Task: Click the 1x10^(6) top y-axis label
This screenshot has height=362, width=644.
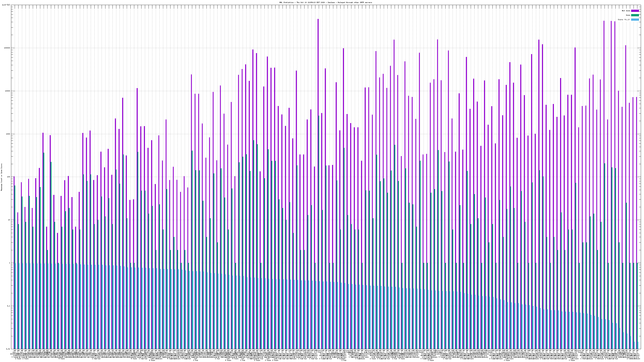Action: 6,5
